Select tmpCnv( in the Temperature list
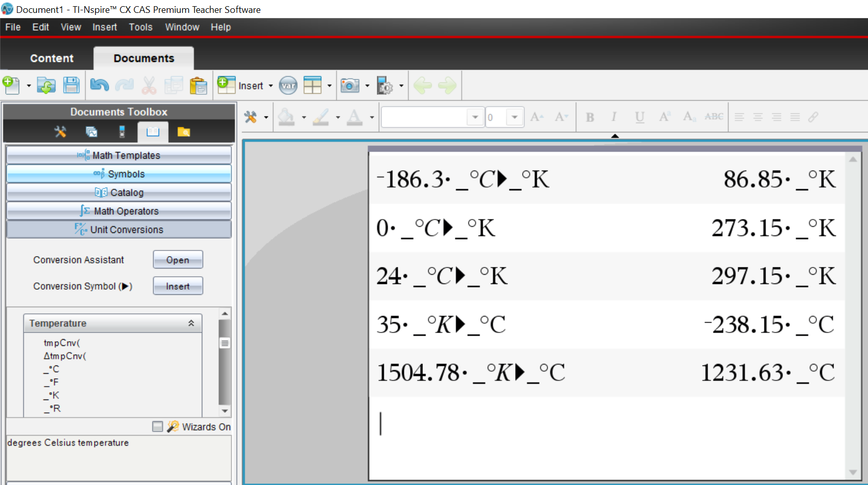Viewport: 868px width, 485px height. [x=62, y=343]
